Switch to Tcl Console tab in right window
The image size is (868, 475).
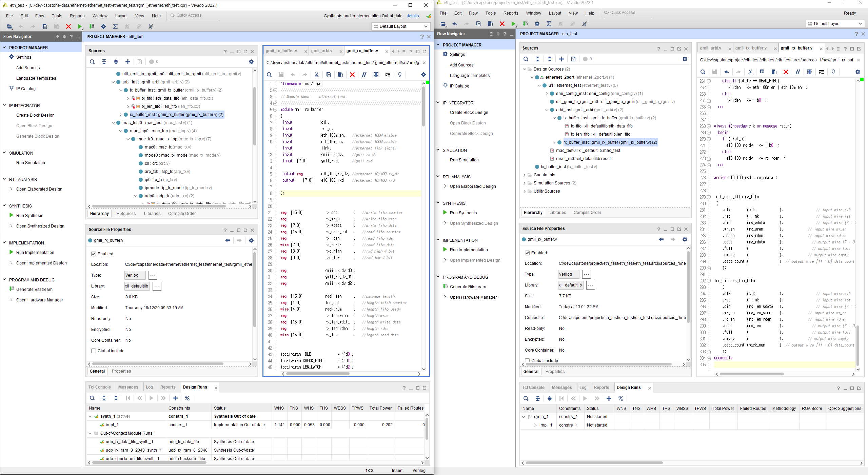[533, 388]
